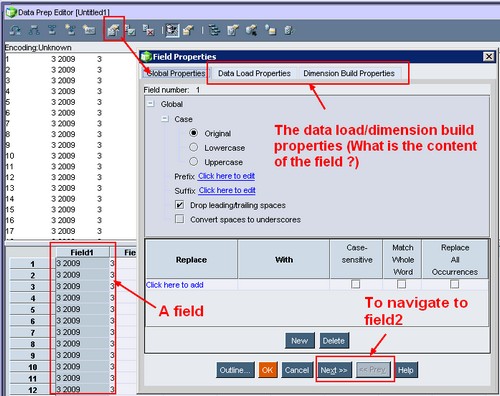
Task: Click the Delete button
Action: point(334,341)
